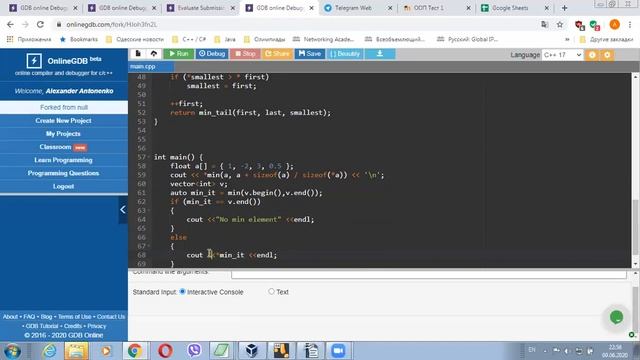This screenshot has height=360, width=640.
Task: Collapse the code fold at line 67
Action: pos(149,246)
